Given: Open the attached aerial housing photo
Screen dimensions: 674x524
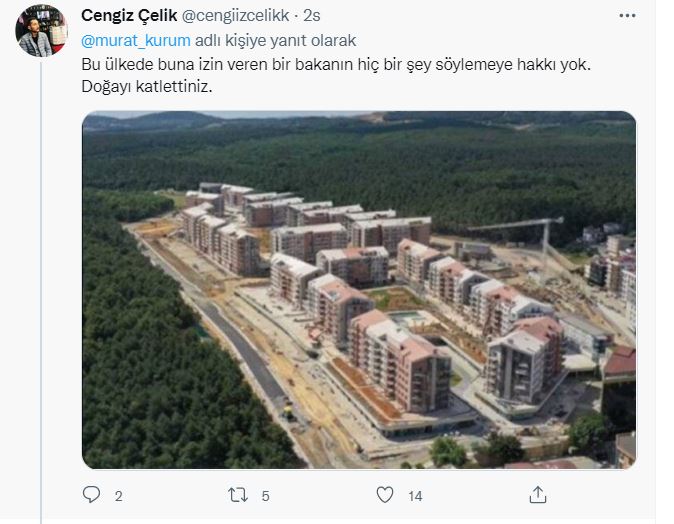Looking at the screenshot, I should click(359, 290).
